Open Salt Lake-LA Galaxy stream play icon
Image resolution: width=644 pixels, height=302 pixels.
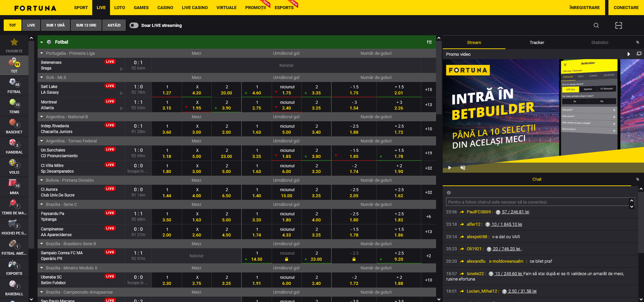tap(121, 93)
